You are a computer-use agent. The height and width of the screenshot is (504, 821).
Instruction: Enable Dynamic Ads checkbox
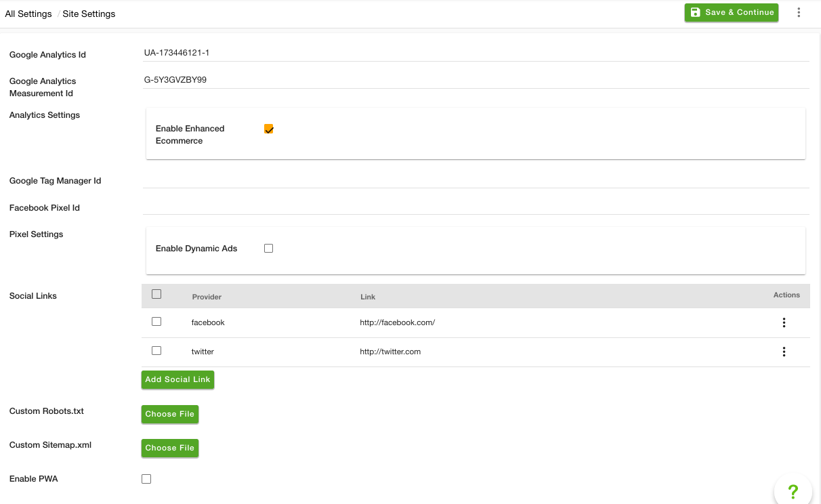point(269,249)
